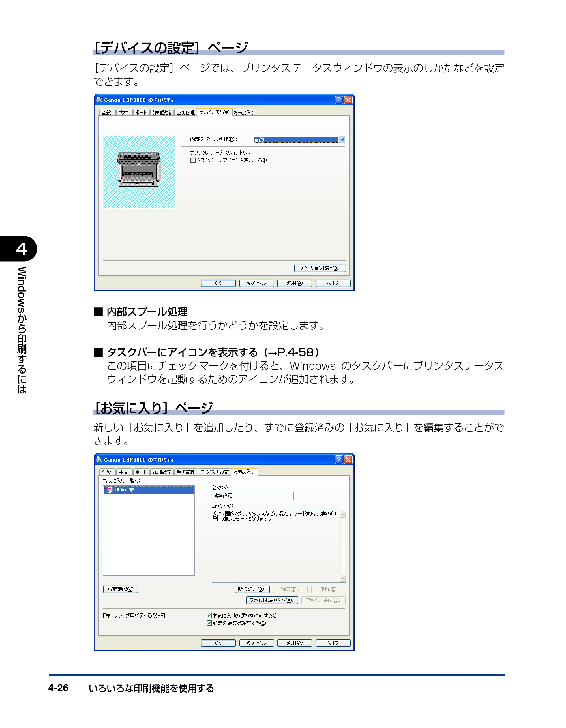Click the printer preview image in the upper dialog
The width and height of the screenshot is (566, 728).
click(139, 172)
